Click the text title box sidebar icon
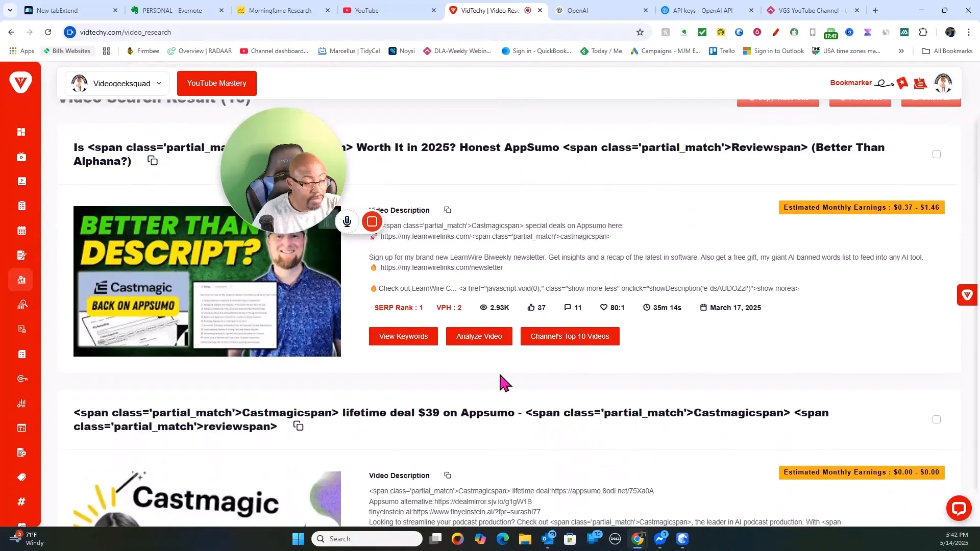Image resolution: width=980 pixels, height=551 pixels. [21, 428]
